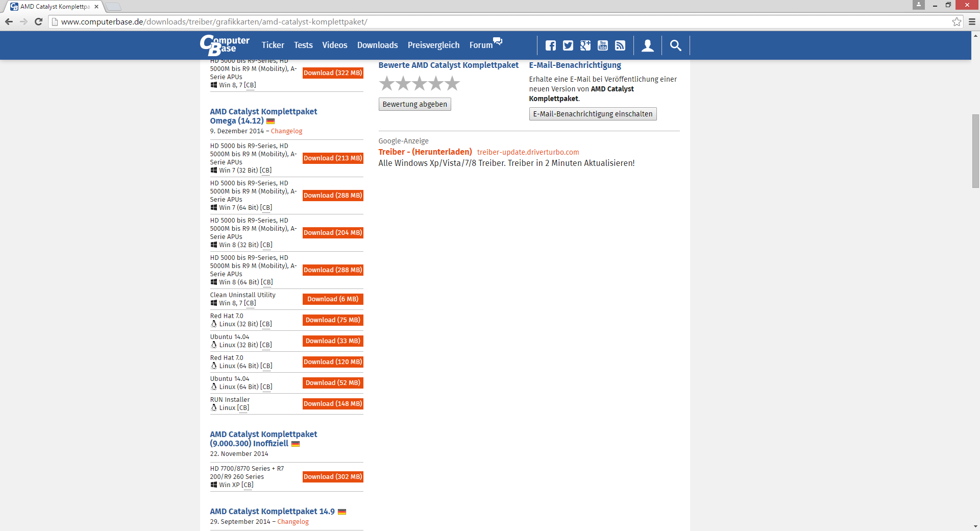Click the German flag next to Omega (14.12)
The height and width of the screenshot is (531, 980).
pyautogui.click(x=271, y=122)
